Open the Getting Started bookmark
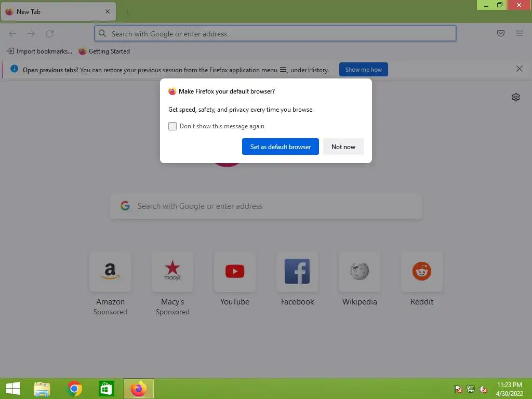 pos(104,51)
